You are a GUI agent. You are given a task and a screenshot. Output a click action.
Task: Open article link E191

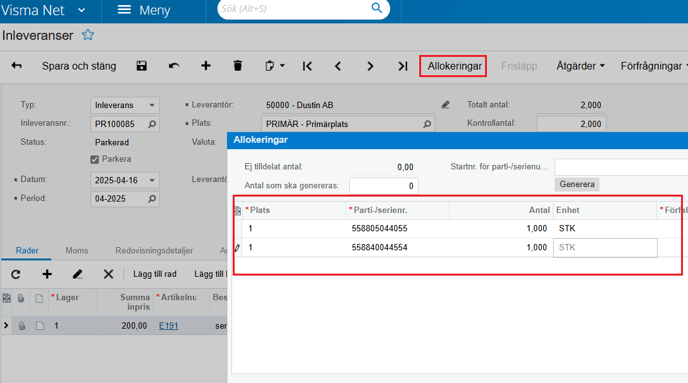pos(168,326)
